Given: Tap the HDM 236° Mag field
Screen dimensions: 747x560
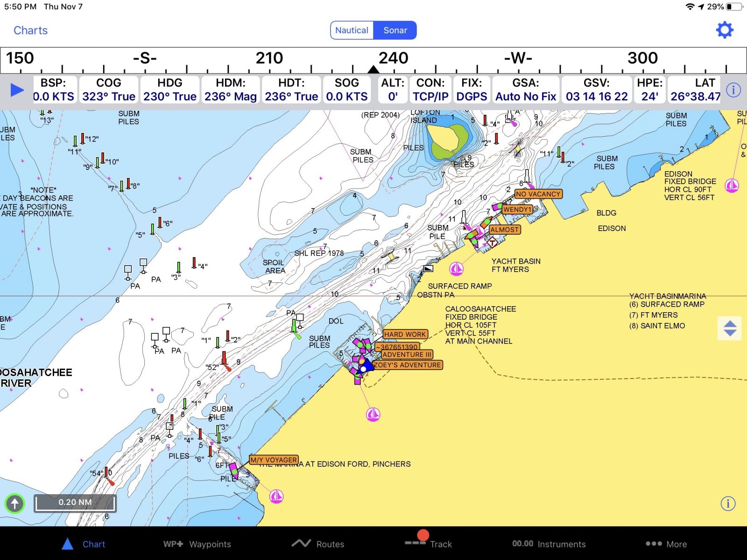Looking at the screenshot, I should click(231, 90).
